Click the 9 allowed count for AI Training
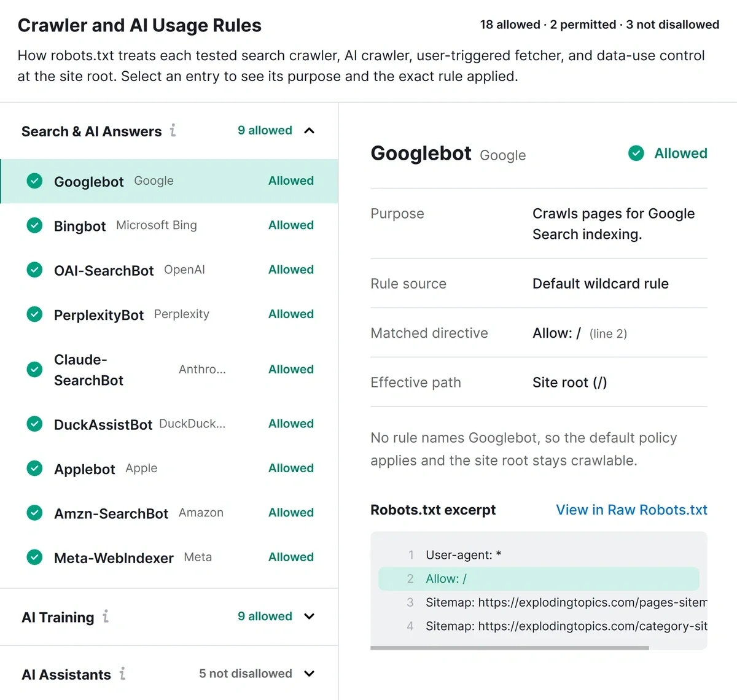Viewport: 737px width, 700px height. click(x=265, y=616)
